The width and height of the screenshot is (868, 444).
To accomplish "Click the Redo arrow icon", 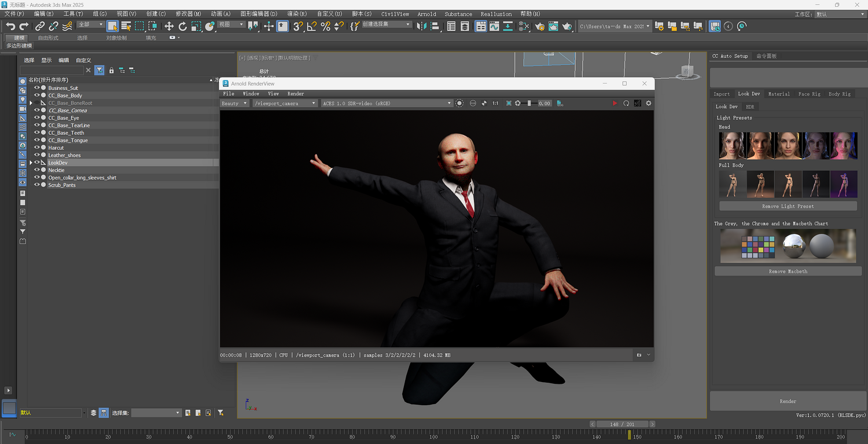I will [x=24, y=26].
